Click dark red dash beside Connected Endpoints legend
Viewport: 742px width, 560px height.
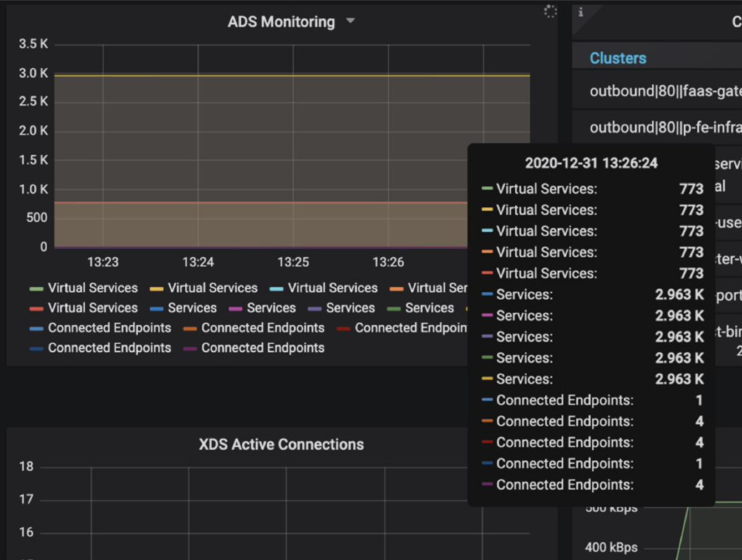[343, 329]
